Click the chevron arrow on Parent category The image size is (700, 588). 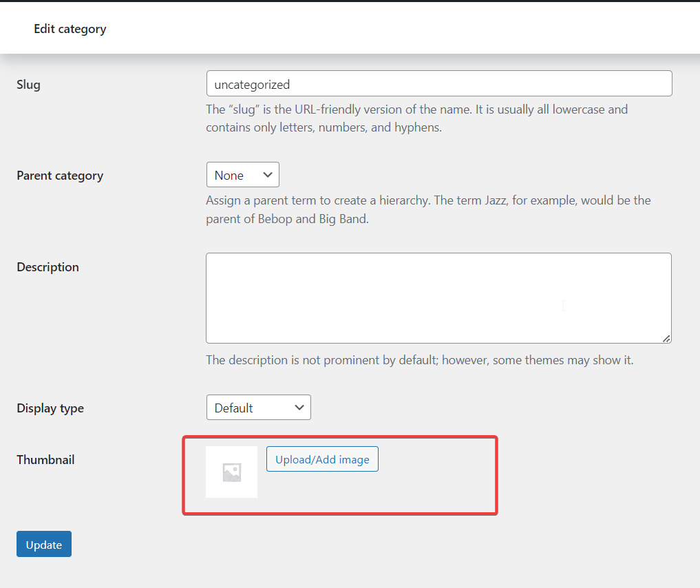click(x=268, y=175)
